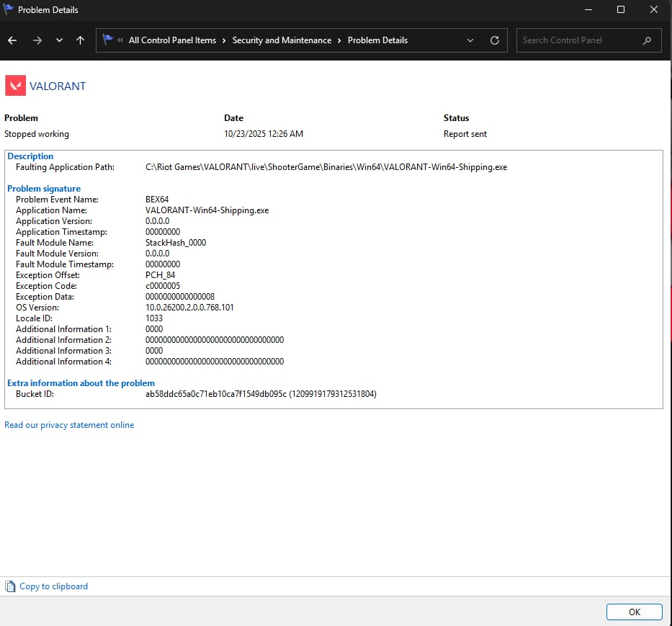The width and height of the screenshot is (672, 626).
Task: Select Application Name VALORANT-Win64-Shipping.exe value
Action: [x=207, y=210]
